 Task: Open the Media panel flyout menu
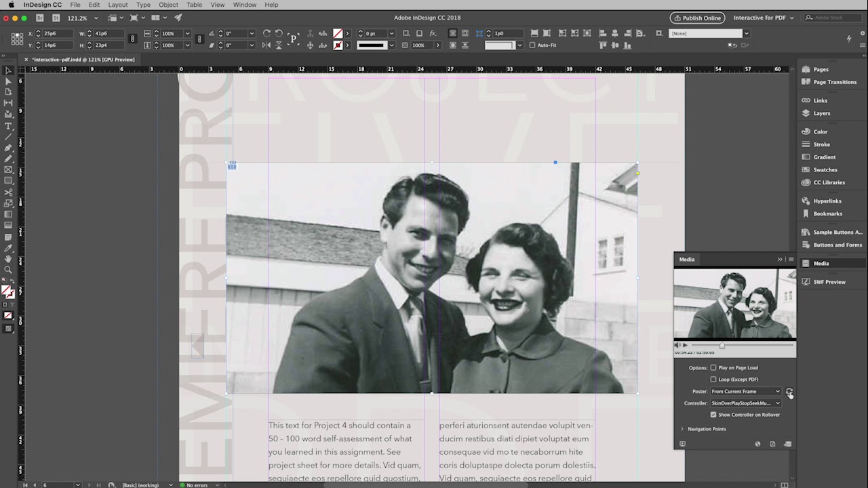[791, 259]
